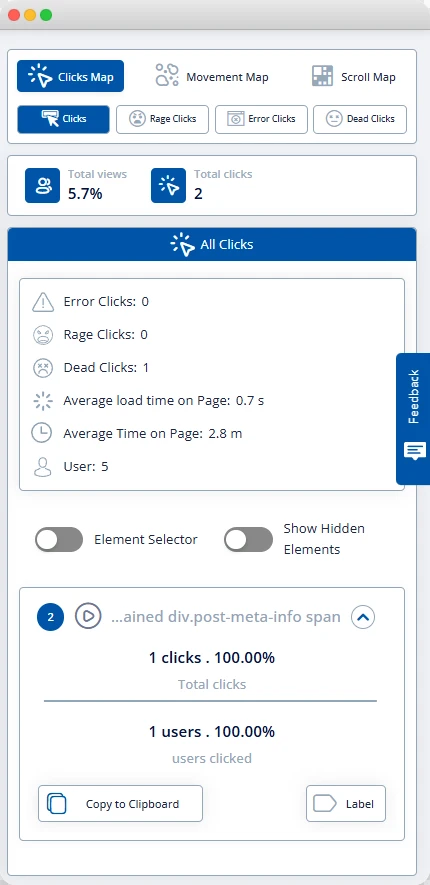
Task: Open the Scroll Map tab
Action: pyautogui.click(x=354, y=76)
